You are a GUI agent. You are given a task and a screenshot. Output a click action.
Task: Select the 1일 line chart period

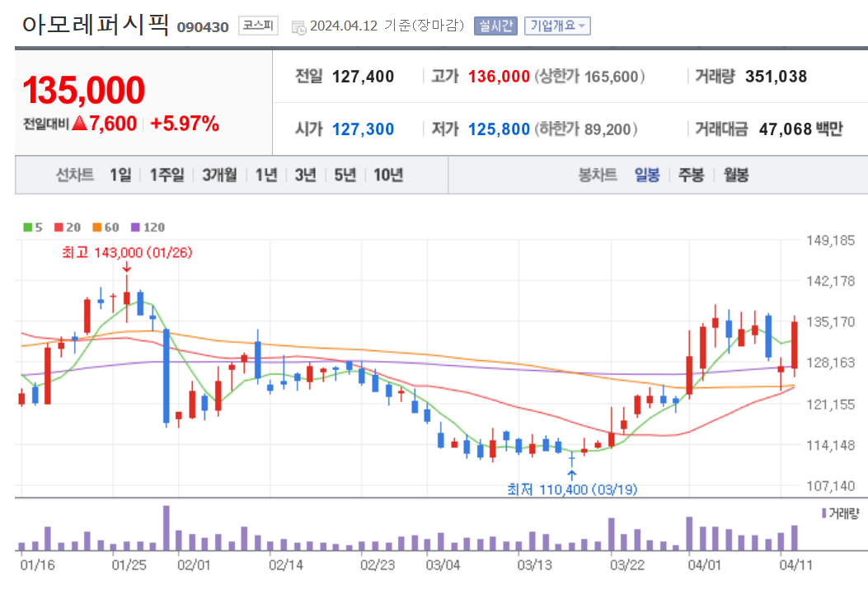point(120,175)
